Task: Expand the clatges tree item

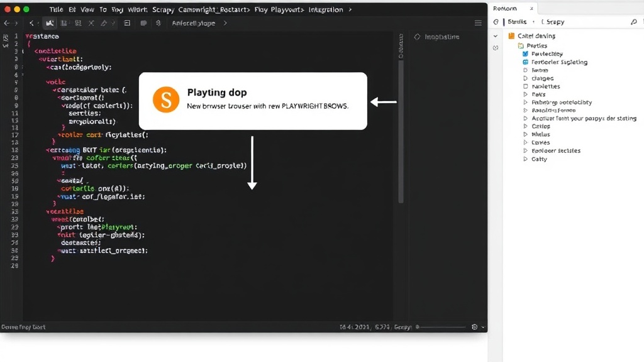Action: tap(525, 78)
